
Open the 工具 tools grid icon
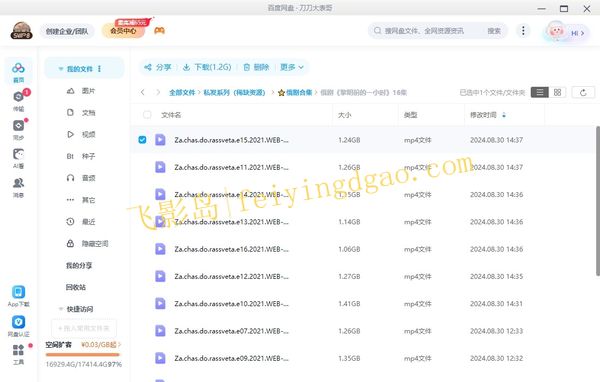(x=18, y=350)
